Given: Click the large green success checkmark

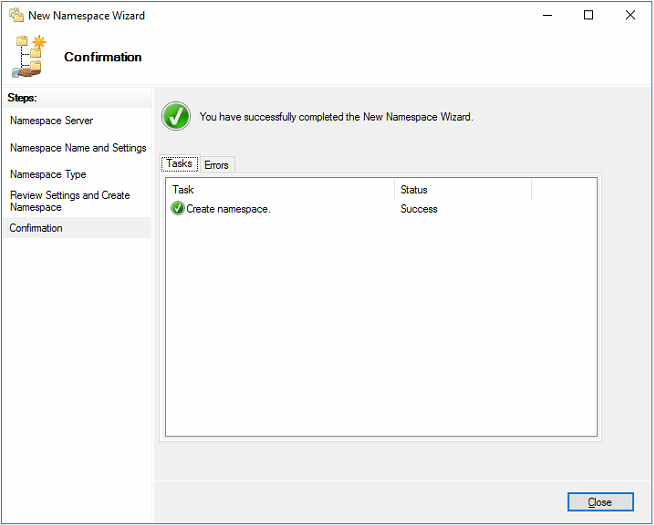Looking at the screenshot, I should [x=177, y=117].
